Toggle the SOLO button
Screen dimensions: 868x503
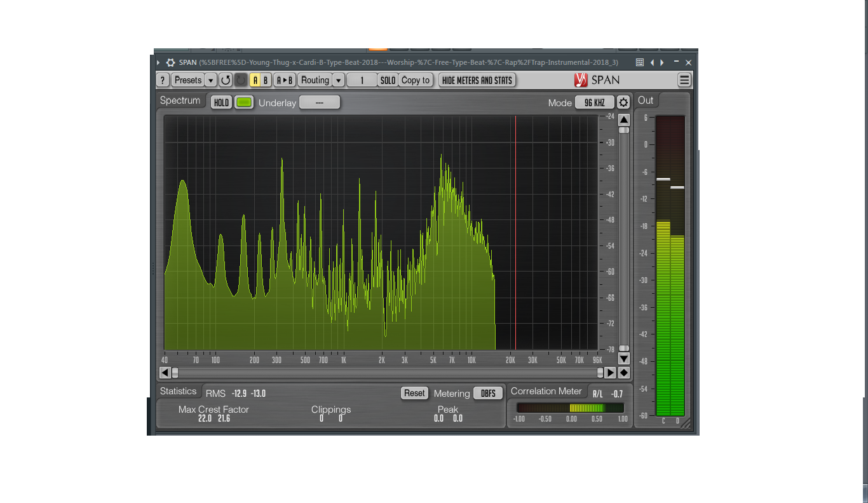click(x=388, y=80)
